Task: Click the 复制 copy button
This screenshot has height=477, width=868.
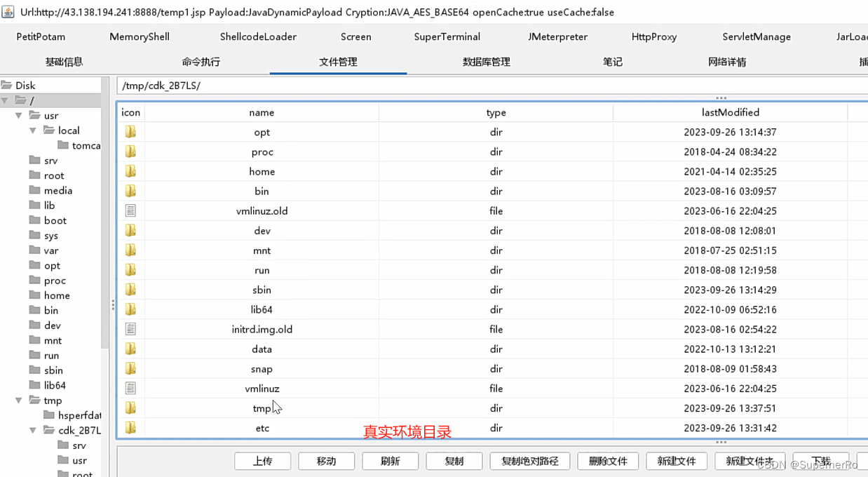Action: pyautogui.click(x=454, y=461)
